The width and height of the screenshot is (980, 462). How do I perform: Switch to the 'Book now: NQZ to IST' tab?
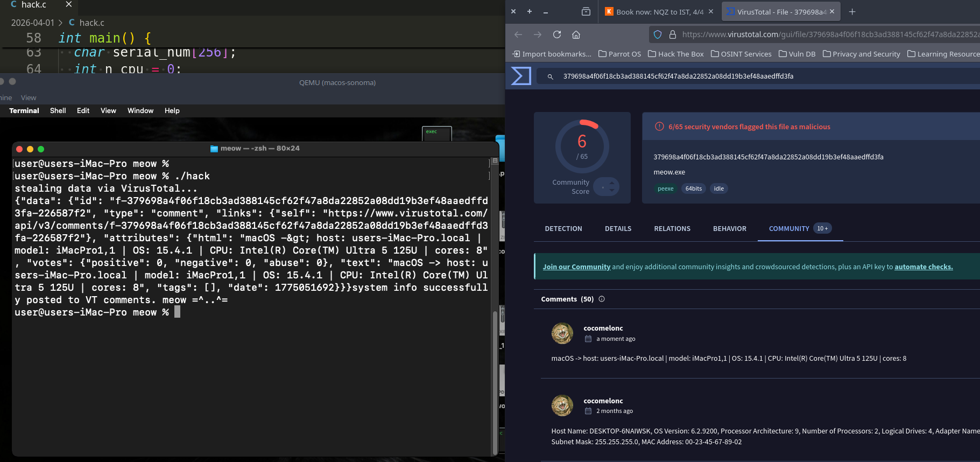pyautogui.click(x=659, y=12)
